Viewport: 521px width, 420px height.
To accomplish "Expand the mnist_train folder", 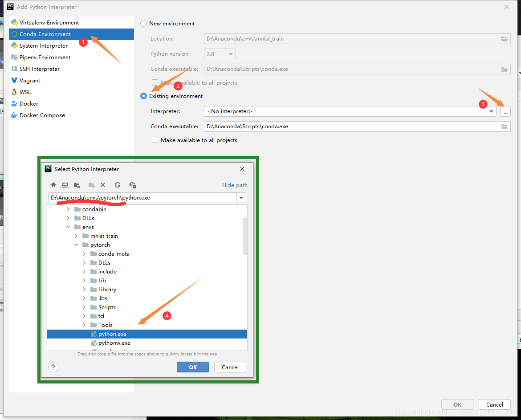I will coord(76,236).
